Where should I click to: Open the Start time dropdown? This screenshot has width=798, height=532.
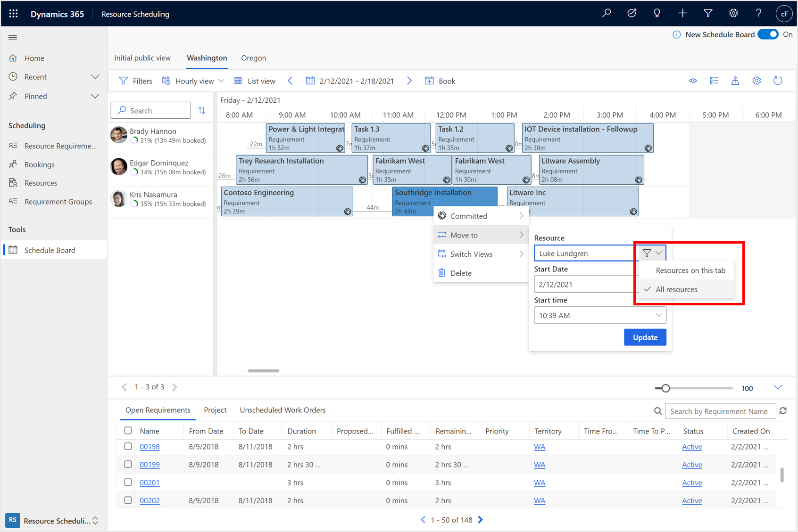tap(600, 315)
